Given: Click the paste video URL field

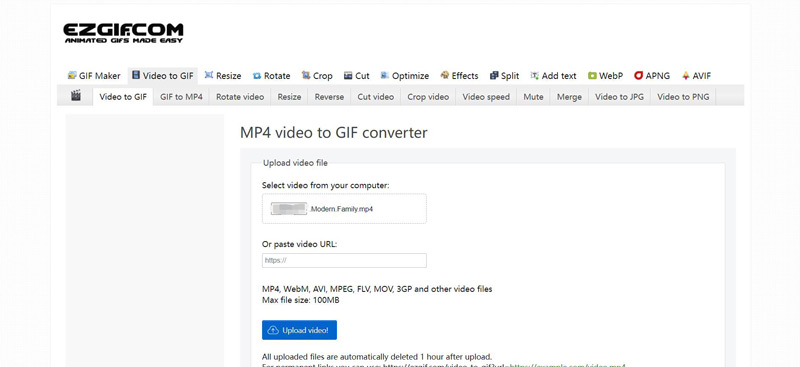Looking at the screenshot, I should [344, 260].
